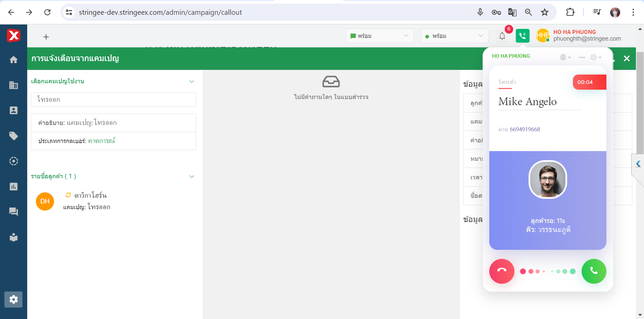The image size is (644, 319).
Task: Answer the incoming call with green button
Action: 594,271
